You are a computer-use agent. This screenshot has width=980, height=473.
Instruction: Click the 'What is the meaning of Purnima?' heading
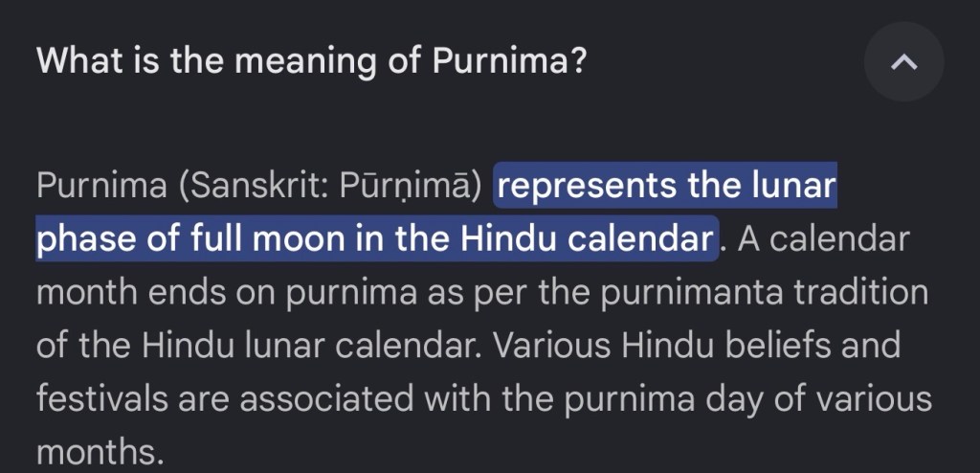[x=311, y=63]
